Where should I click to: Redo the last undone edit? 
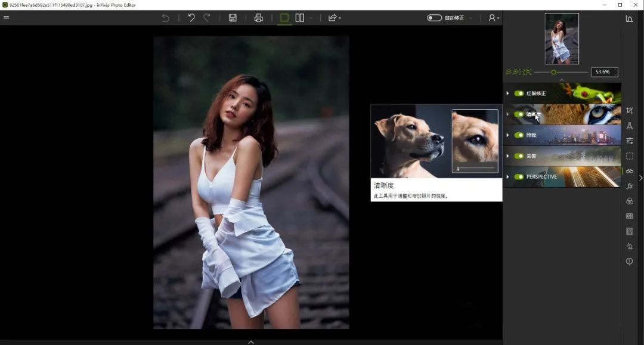point(207,18)
